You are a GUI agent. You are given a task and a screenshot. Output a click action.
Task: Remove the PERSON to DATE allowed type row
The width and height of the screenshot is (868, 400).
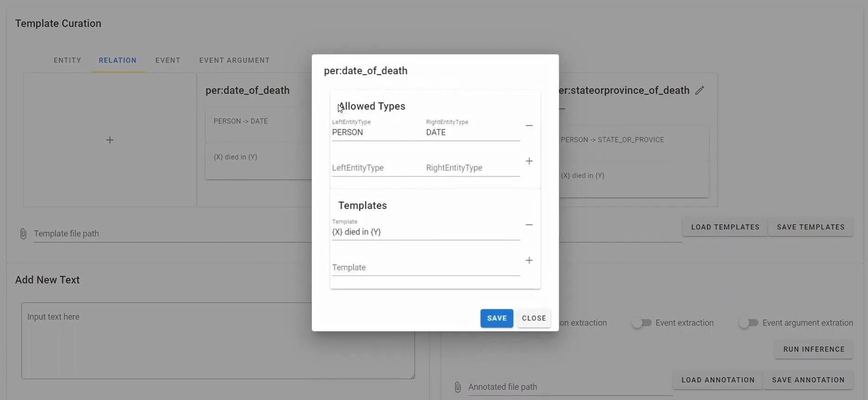[529, 126]
